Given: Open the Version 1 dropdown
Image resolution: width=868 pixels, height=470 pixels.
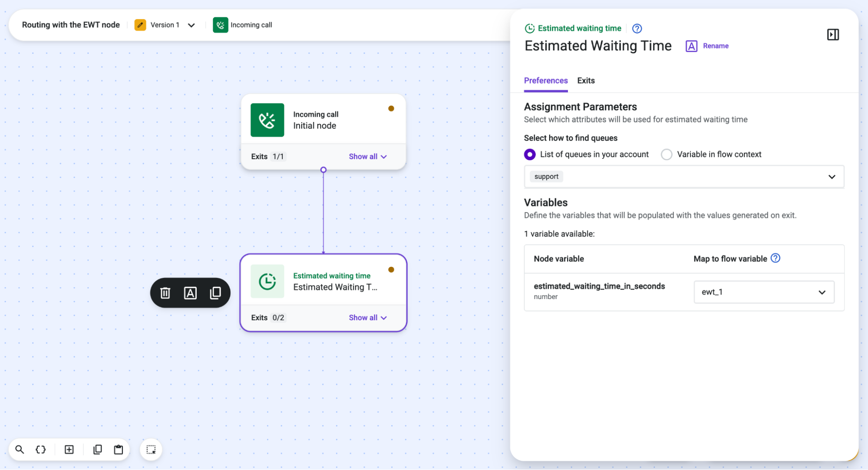Looking at the screenshot, I should point(191,25).
